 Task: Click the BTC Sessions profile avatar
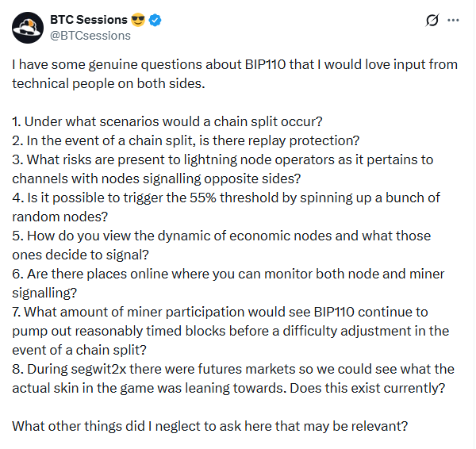point(28,27)
